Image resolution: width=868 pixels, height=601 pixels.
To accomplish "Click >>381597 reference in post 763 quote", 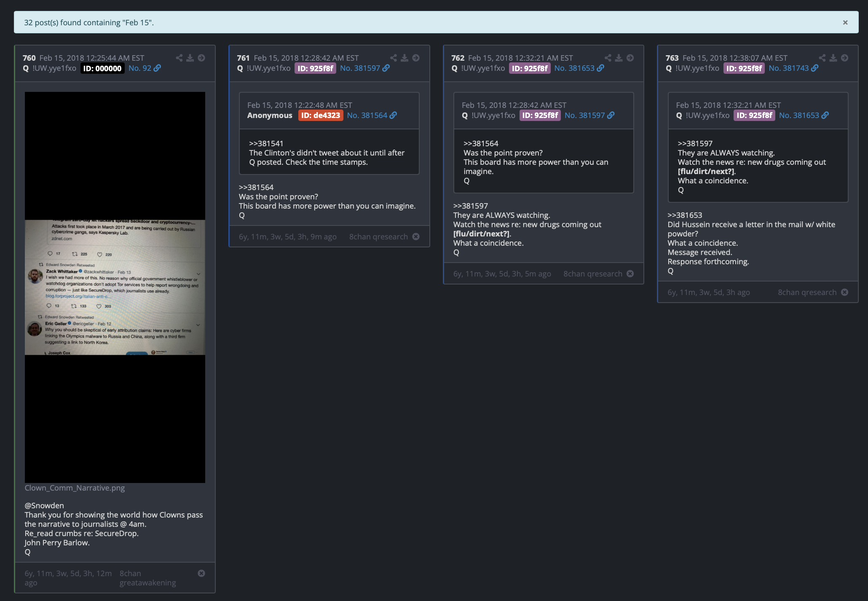I will coord(695,143).
